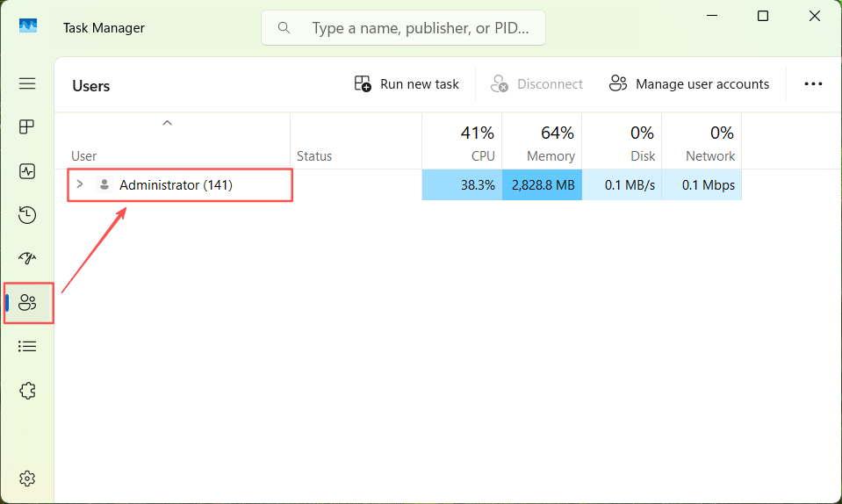Click in the name, publisher, PID search box

click(403, 27)
